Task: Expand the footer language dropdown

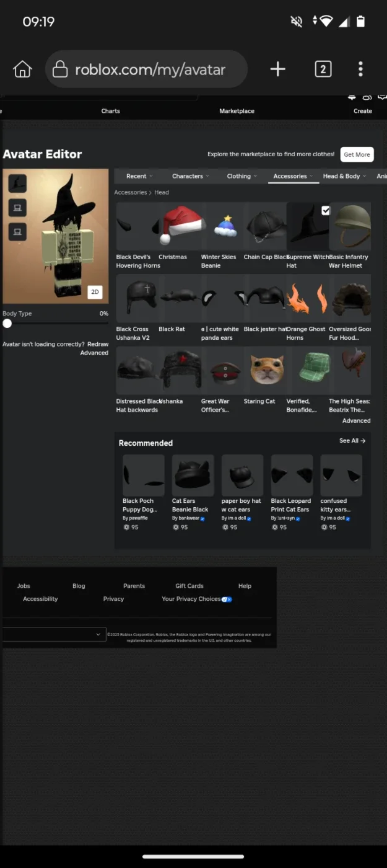Action: pyautogui.click(x=54, y=634)
